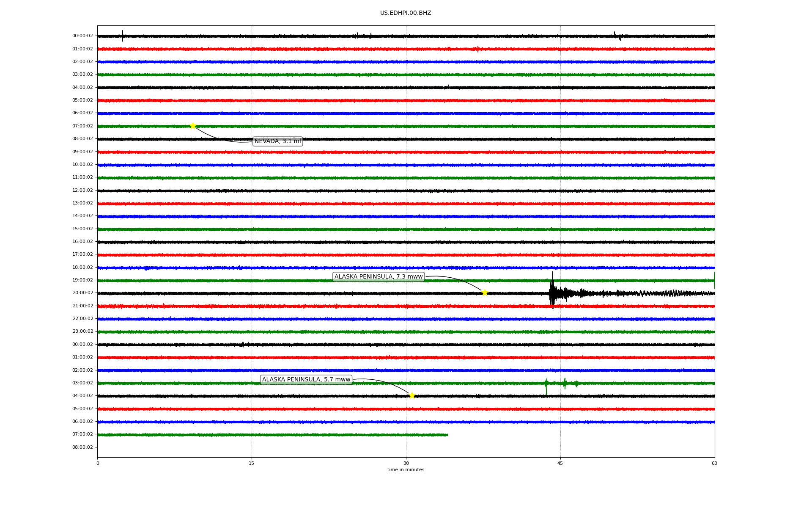Select the 09:00:02 row label

82,152
